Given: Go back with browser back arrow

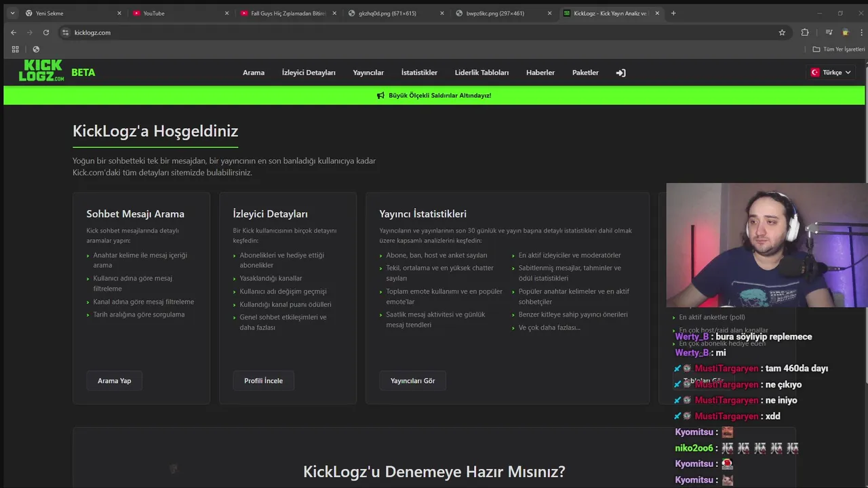Looking at the screenshot, I should [14, 33].
